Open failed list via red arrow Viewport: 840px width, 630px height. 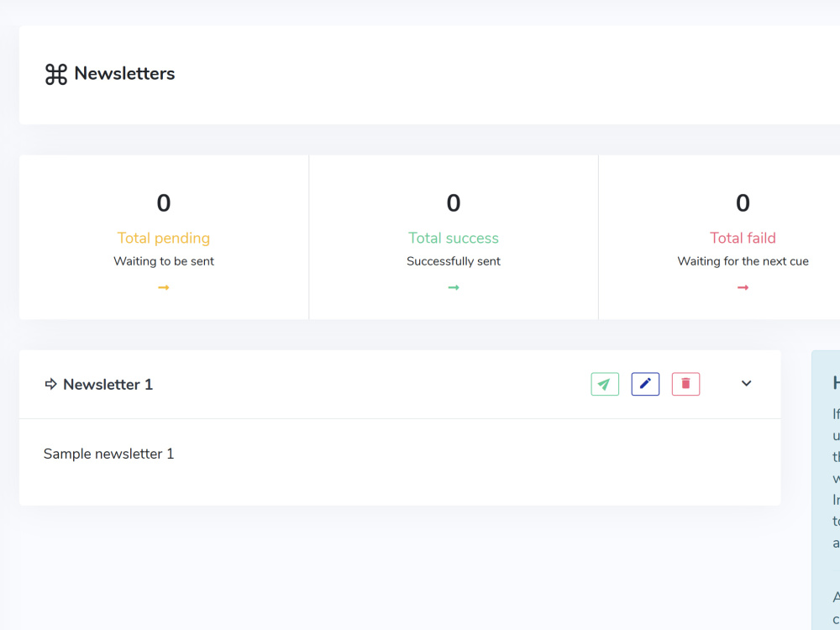tap(743, 287)
